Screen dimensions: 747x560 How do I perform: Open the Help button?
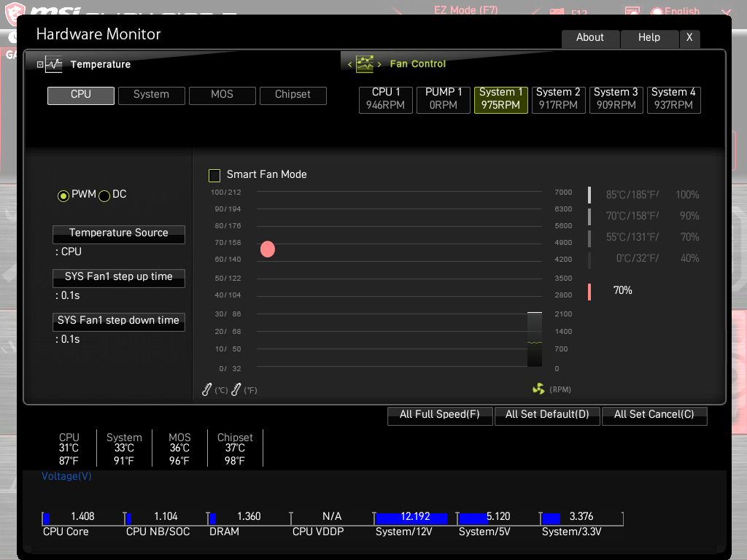[649, 38]
